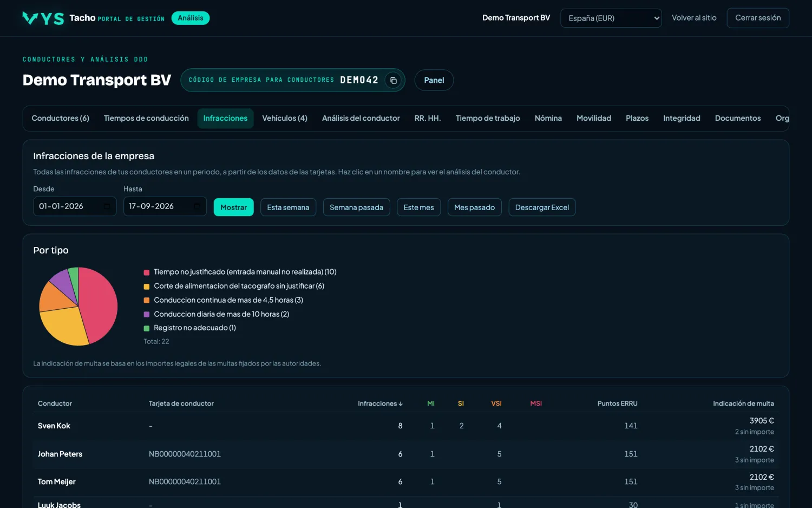
Task: Open the España (EUR) country dropdown
Action: [611, 18]
